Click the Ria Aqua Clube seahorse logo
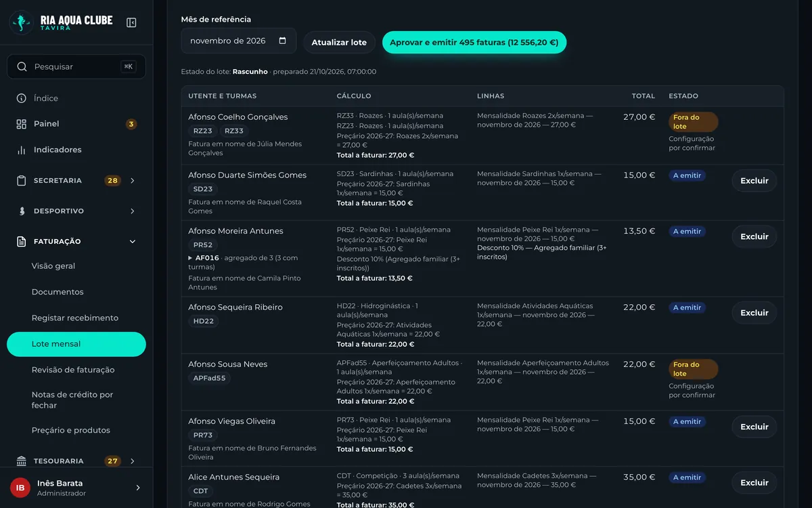This screenshot has width=812, height=508. coord(21,22)
